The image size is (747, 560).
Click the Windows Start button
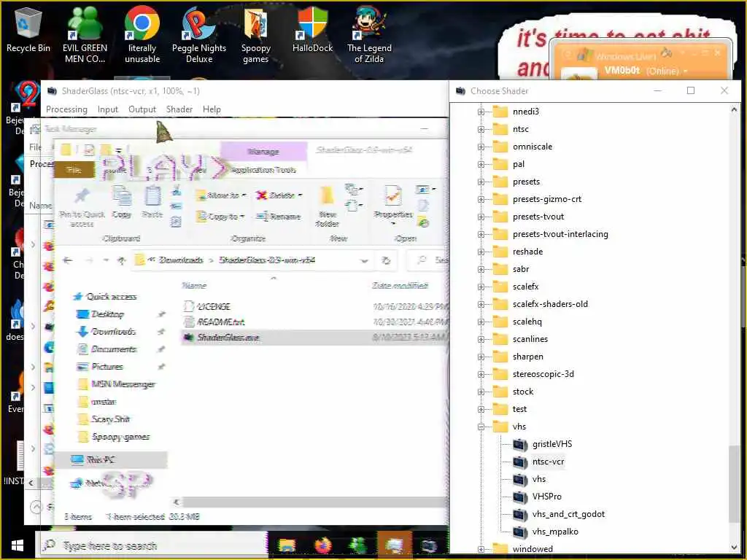18,545
